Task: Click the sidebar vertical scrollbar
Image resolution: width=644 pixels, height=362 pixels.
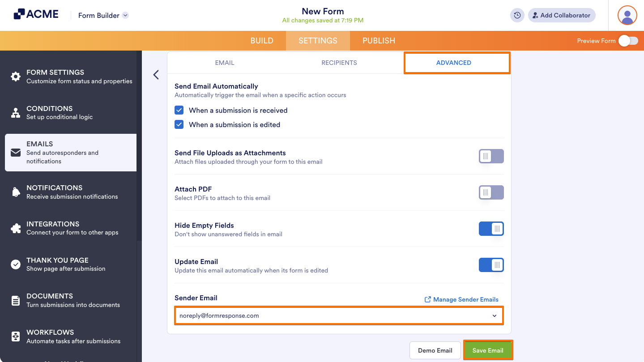Action: click(139, 145)
